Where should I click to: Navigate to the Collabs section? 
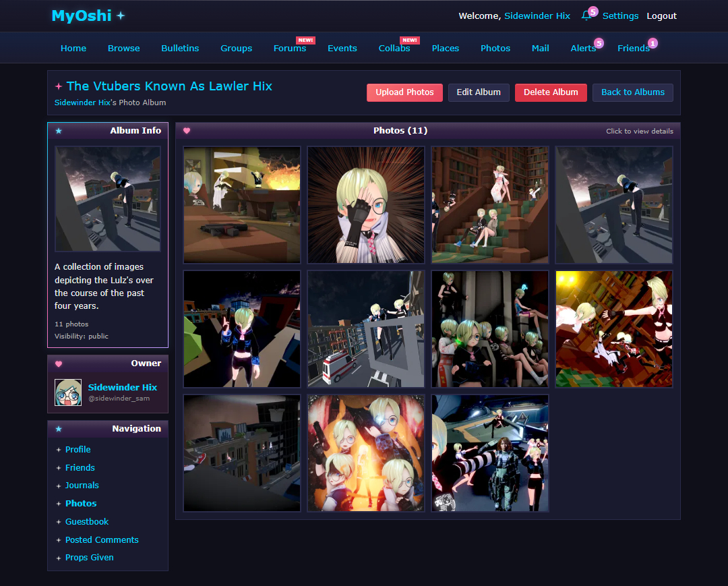(x=394, y=49)
